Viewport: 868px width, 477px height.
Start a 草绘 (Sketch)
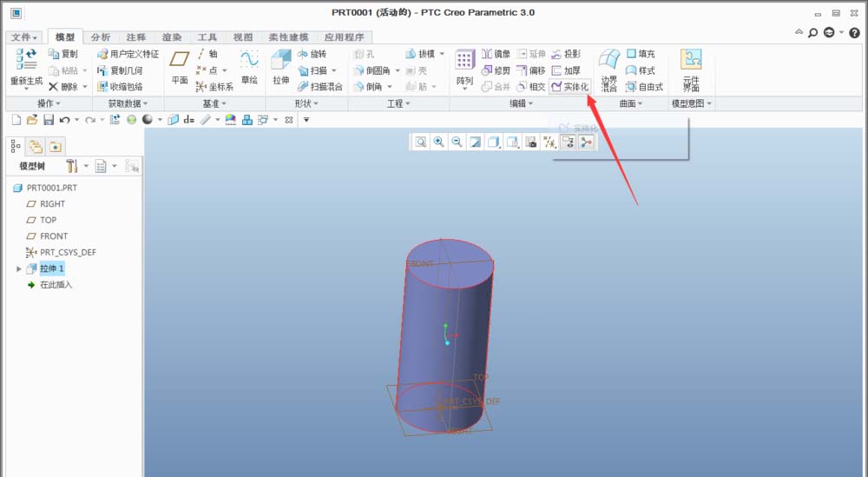click(x=249, y=67)
